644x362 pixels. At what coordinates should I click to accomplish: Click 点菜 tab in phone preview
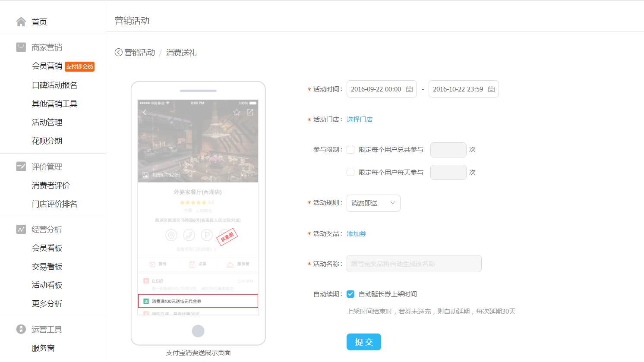pos(198,264)
